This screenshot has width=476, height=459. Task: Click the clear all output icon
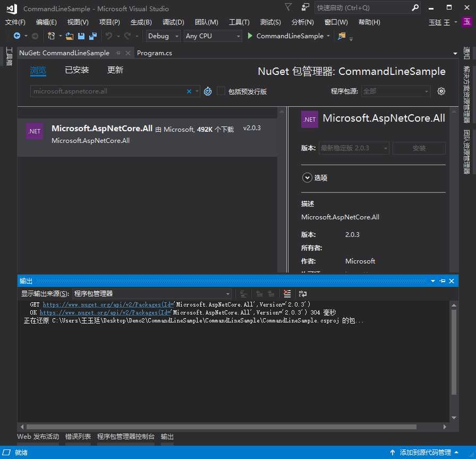(x=287, y=294)
